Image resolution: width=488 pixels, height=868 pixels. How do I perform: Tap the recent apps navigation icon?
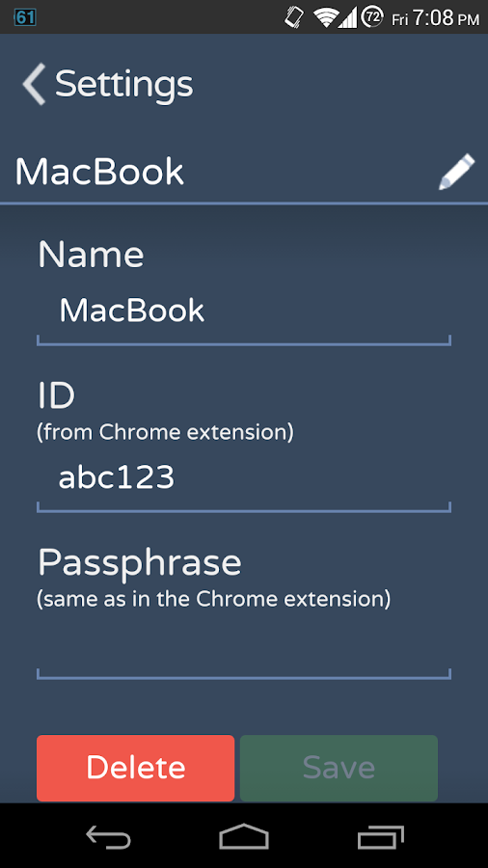(380, 836)
